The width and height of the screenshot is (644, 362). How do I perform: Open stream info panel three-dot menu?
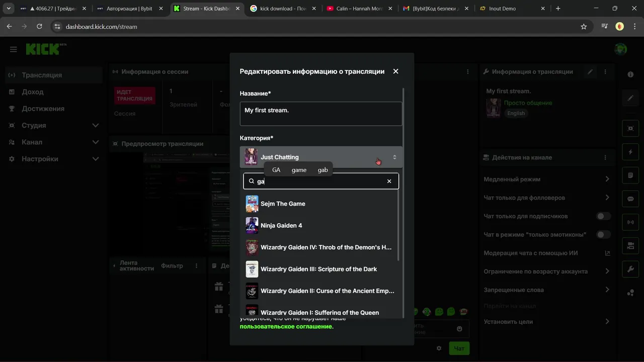pos(605,72)
